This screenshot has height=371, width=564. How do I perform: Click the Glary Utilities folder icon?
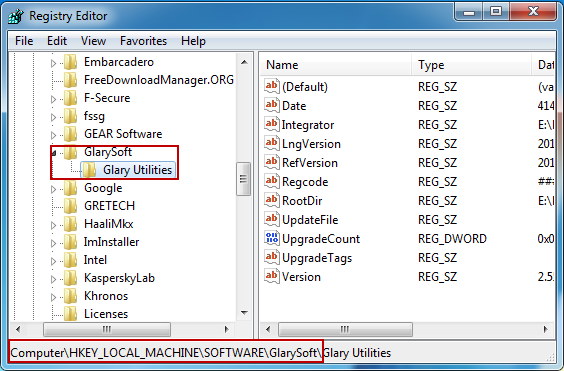[89, 170]
